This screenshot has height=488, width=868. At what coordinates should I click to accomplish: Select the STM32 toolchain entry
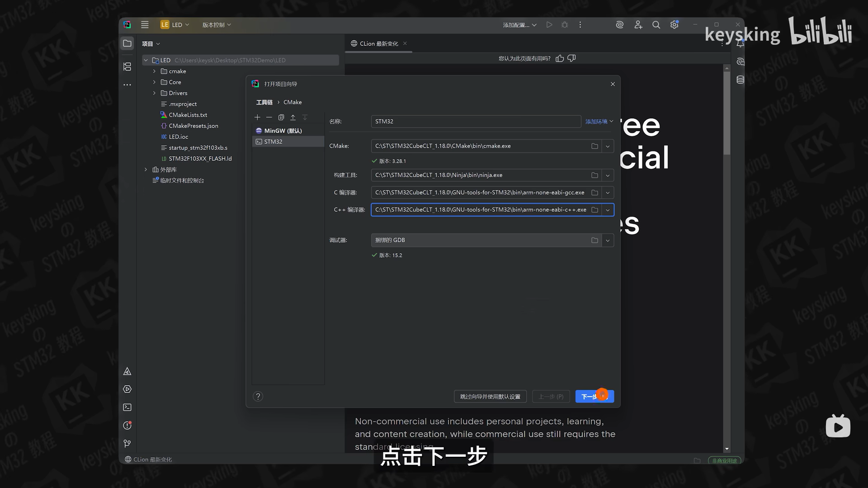click(x=288, y=142)
